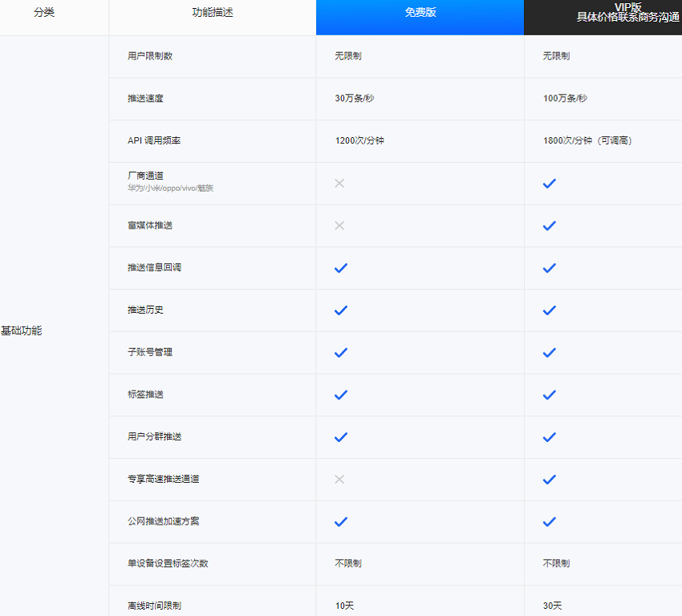Click the free version checkmark for 推送信息回调
This screenshot has height=616, width=682.
pos(341,268)
